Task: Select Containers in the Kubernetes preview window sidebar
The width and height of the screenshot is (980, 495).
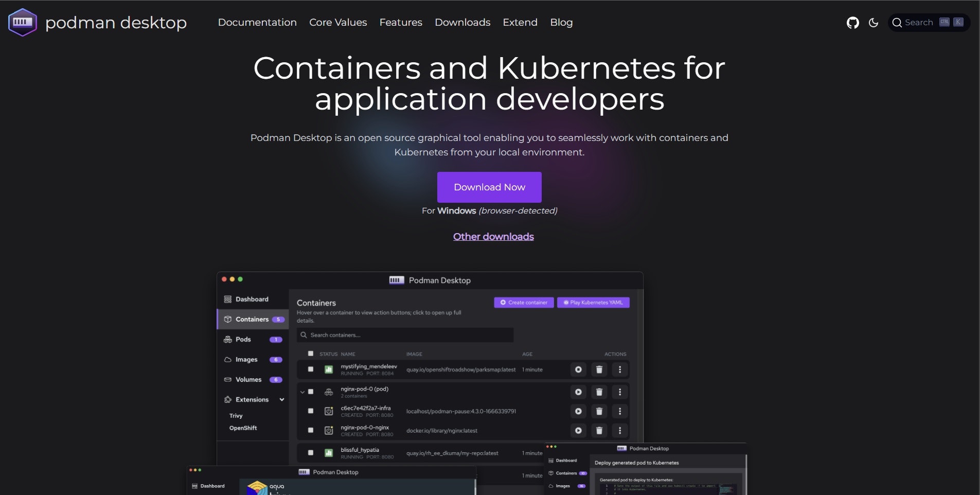Action: (567, 473)
